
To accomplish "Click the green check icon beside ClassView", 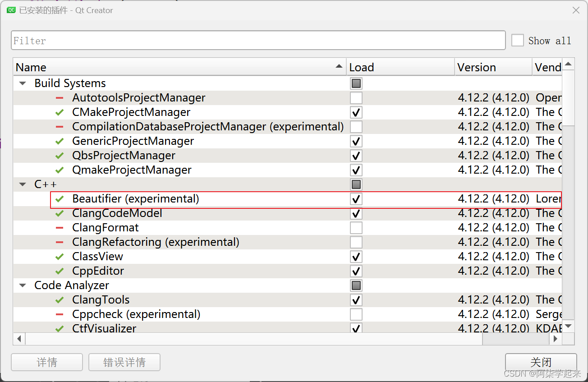I will click(x=60, y=257).
